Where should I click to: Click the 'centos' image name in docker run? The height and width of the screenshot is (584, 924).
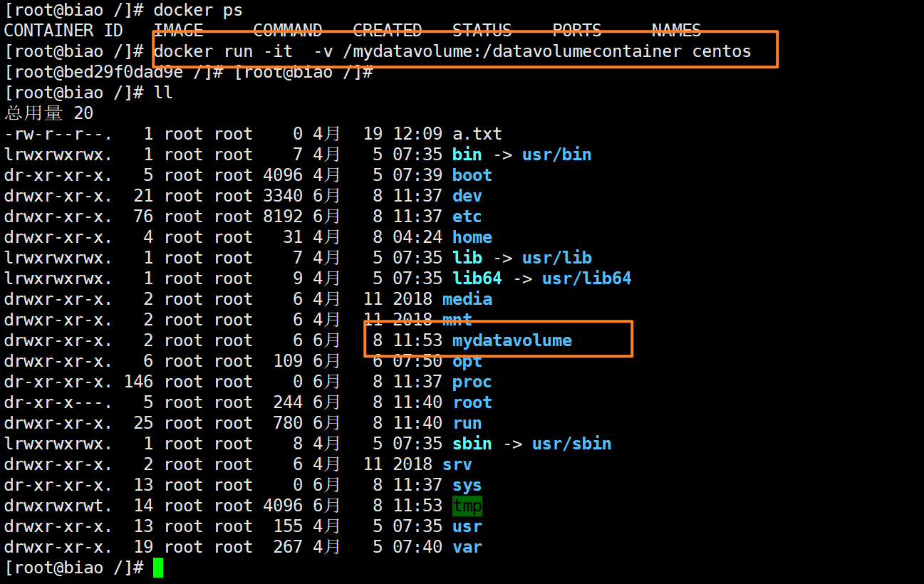pos(722,51)
